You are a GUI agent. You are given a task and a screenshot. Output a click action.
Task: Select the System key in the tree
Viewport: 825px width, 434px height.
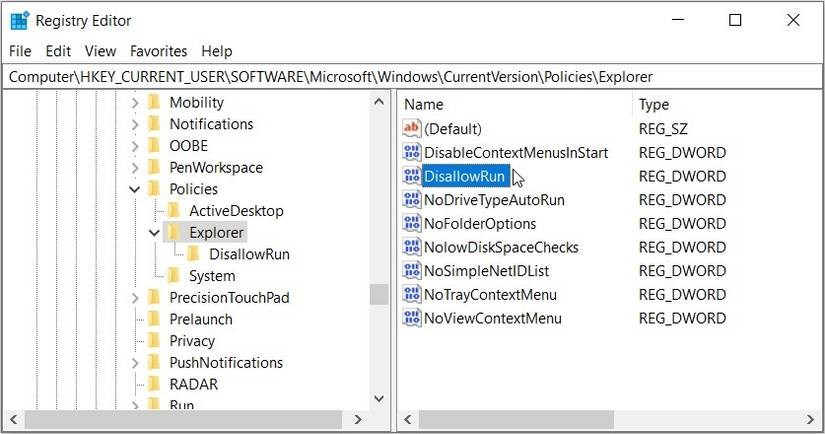click(x=212, y=276)
